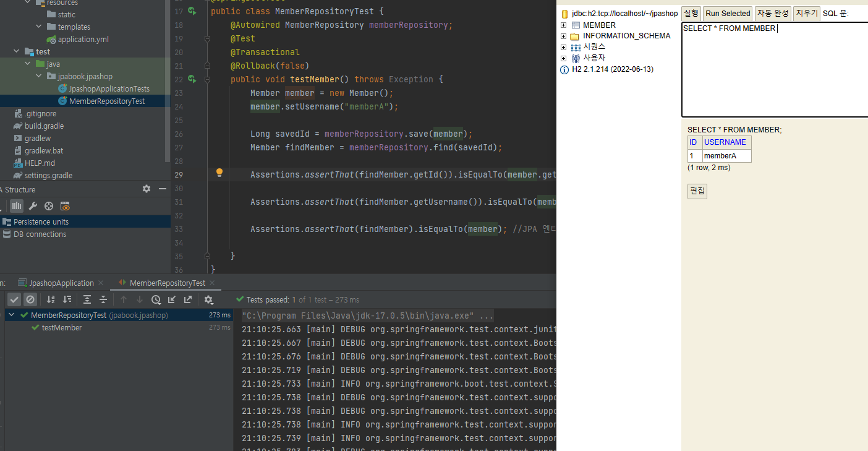The width and height of the screenshot is (868, 451).
Task: Open the HELP.md file
Action: point(40,163)
